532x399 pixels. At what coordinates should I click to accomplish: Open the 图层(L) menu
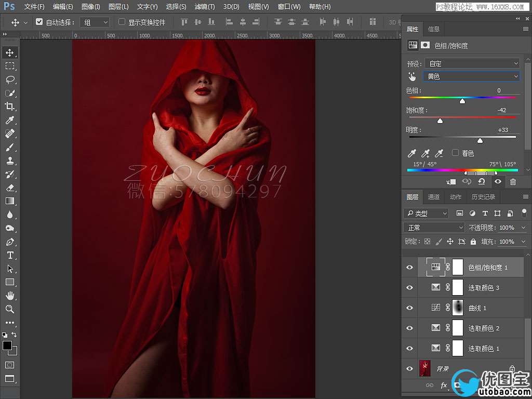pos(118,7)
